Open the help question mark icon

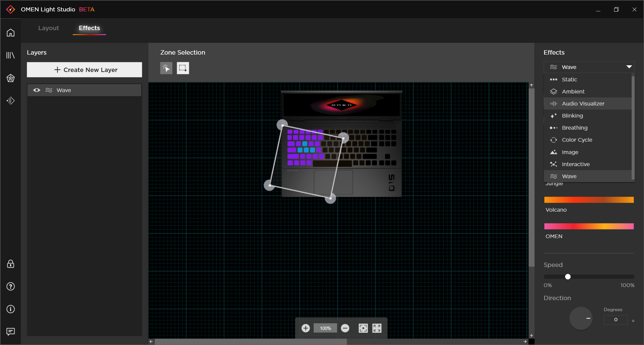(x=11, y=286)
